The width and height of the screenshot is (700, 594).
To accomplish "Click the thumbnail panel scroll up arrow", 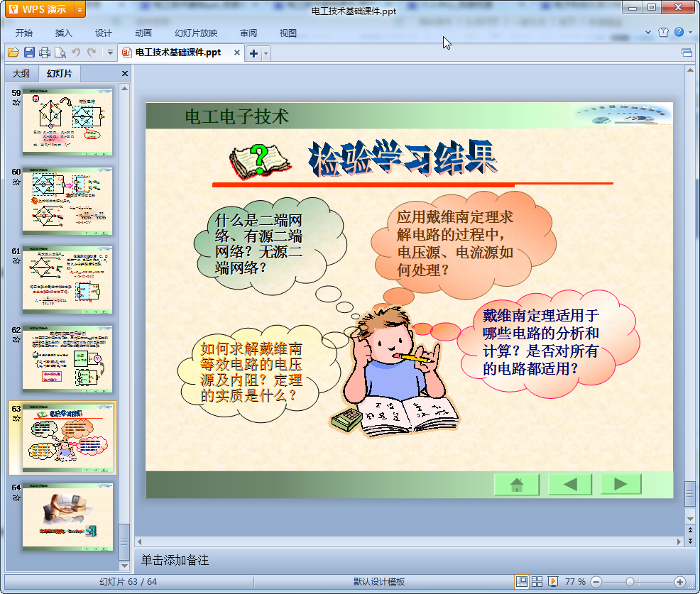I will point(124,89).
